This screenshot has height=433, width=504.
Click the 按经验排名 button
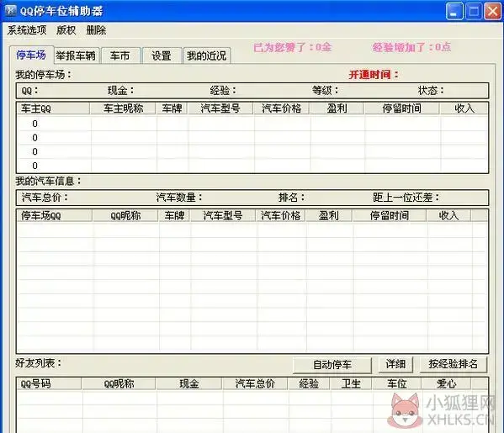coord(454,364)
